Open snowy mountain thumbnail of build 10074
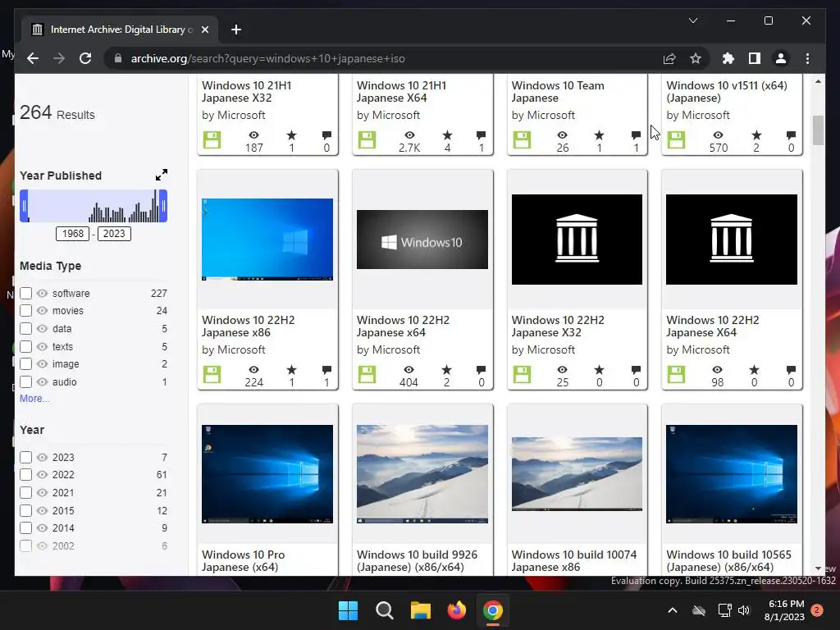The image size is (840, 630). (x=577, y=473)
